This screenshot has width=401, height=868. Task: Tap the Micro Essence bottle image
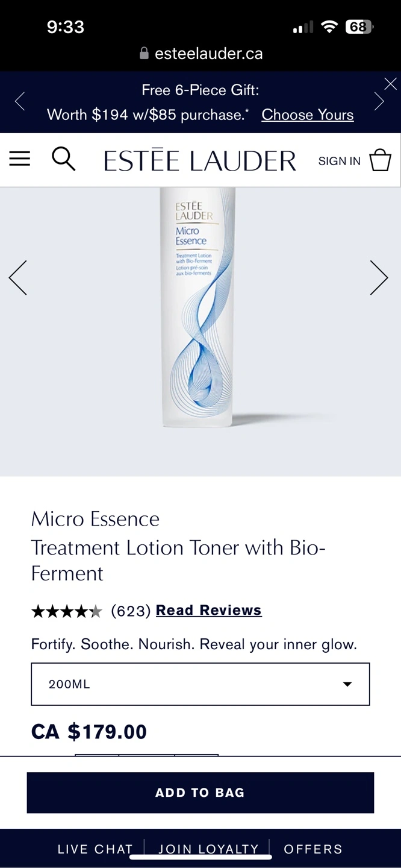[x=197, y=307]
